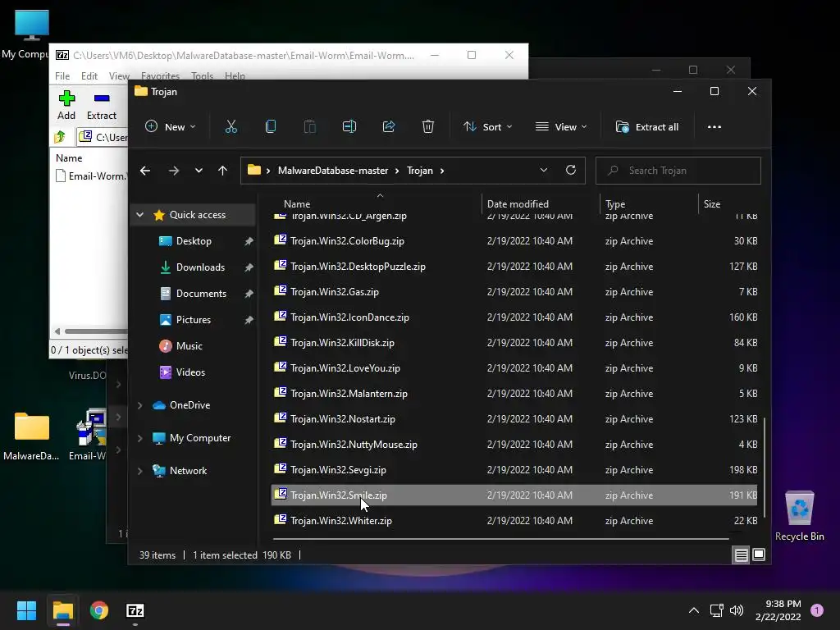Screen dimensions: 840x630
Task: Switch to large thumbnails view icon in status bar
Action: (x=759, y=555)
